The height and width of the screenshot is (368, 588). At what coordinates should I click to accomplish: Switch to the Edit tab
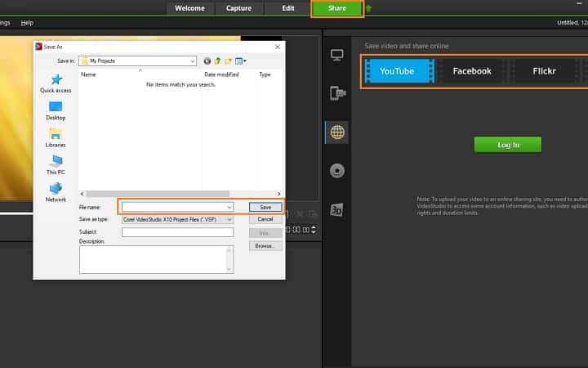287,8
